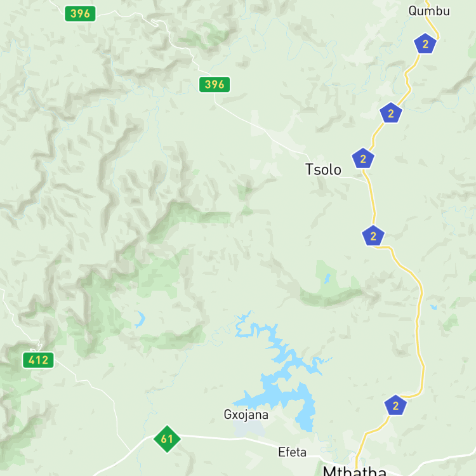Click the blue 2 pentagon closest to Mthatha
The width and height of the screenshot is (476, 476).
click(x=395, y=406)
